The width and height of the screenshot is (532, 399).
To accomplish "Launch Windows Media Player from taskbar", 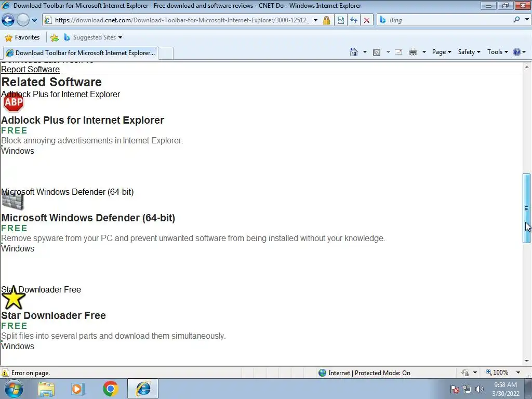I will coord(78,389).
